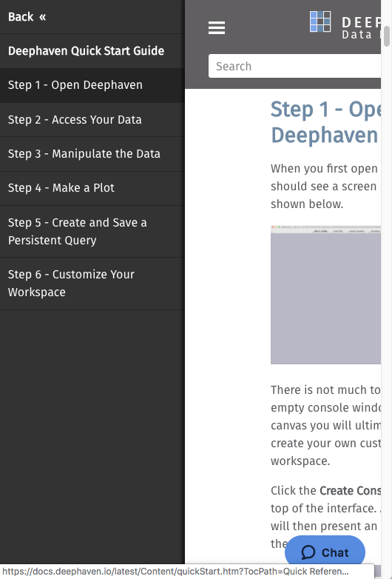Open Step 3 - Manipulate the Data

point(92,154)
